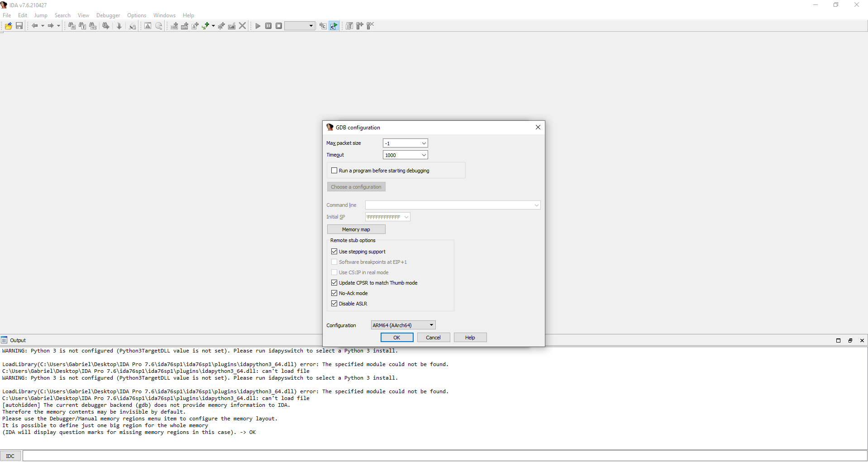Click the Convert to DATA toolbar icon
Viewport: 868px width, 462px height.
point(185,26)
